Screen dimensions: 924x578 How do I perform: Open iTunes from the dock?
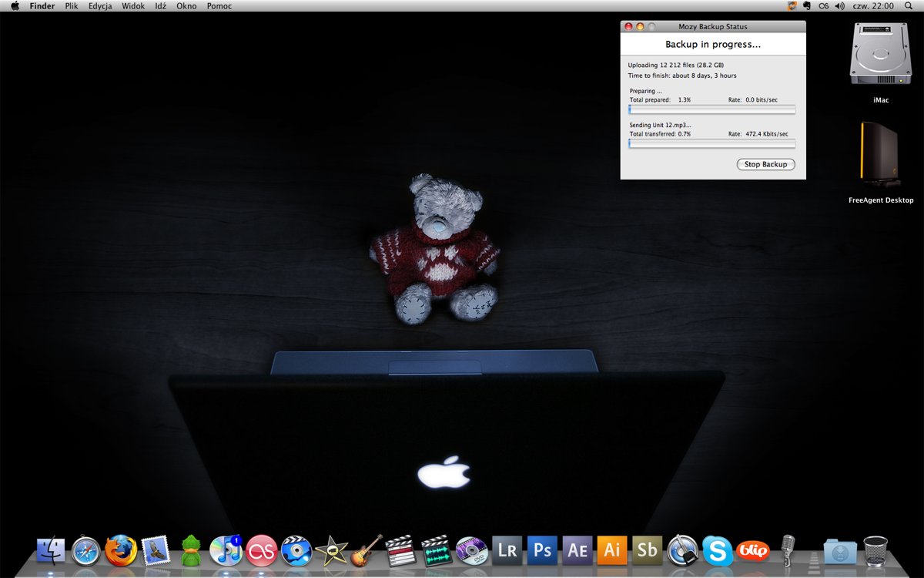(x=226, y=551)
